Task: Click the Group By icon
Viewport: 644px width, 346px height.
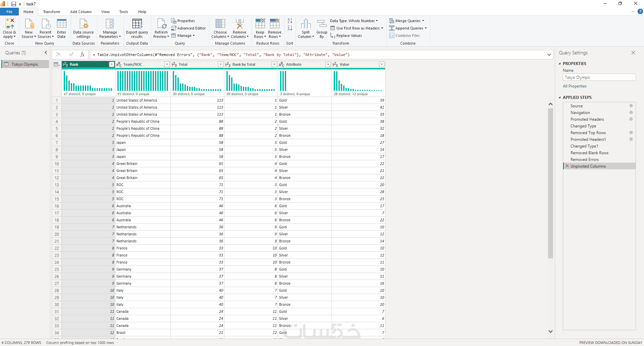Action: pyautogui.click(x=322, y=24)
